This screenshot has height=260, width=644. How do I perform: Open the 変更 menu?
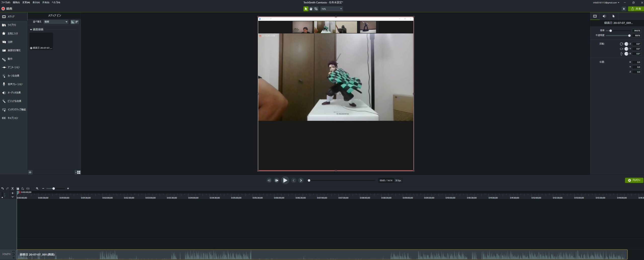point(26,2)
